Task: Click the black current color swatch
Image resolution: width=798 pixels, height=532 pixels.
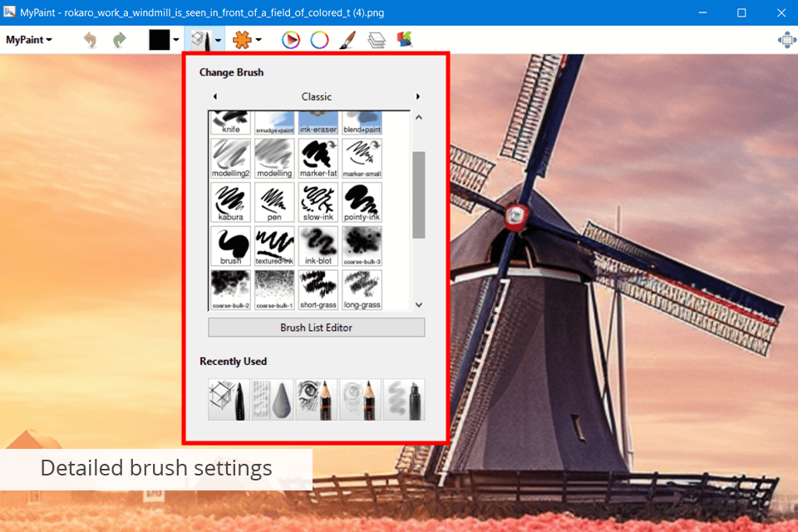Action: (x=159, y=40)
